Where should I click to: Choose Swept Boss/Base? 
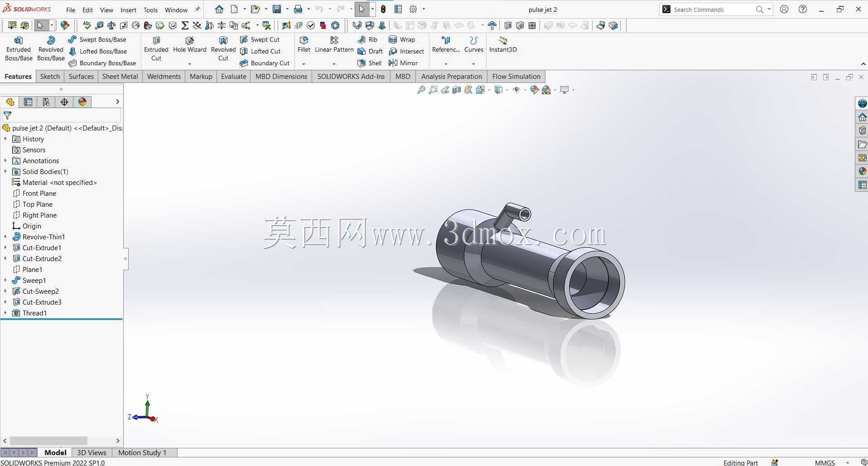pos(97,39)
